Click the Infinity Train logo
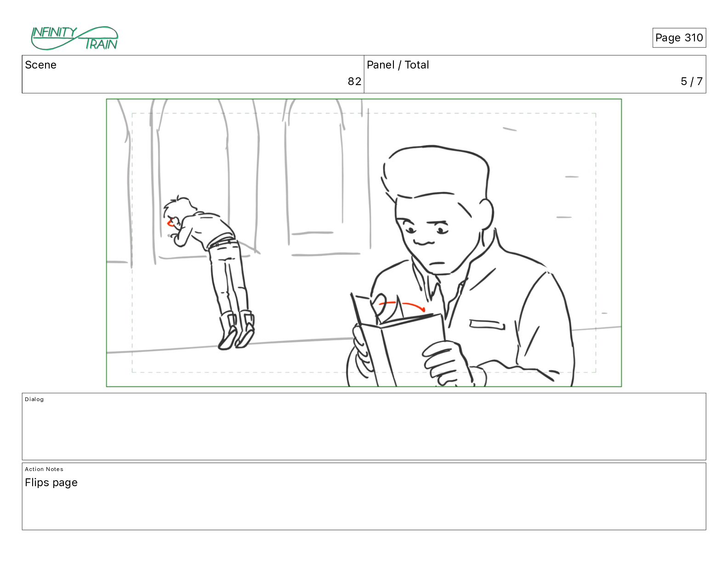The height and width of the screenshot is (563, 728). (74, 38)
